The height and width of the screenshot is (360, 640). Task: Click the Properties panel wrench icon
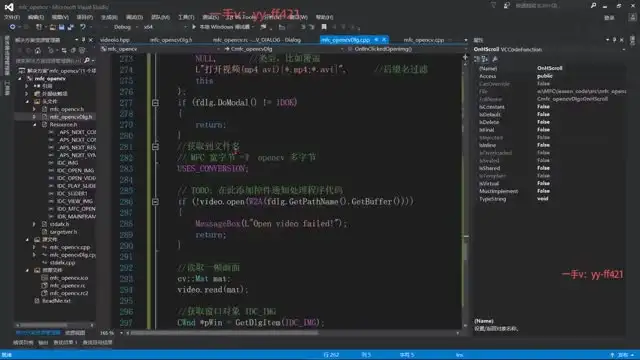tap(495, 59)
